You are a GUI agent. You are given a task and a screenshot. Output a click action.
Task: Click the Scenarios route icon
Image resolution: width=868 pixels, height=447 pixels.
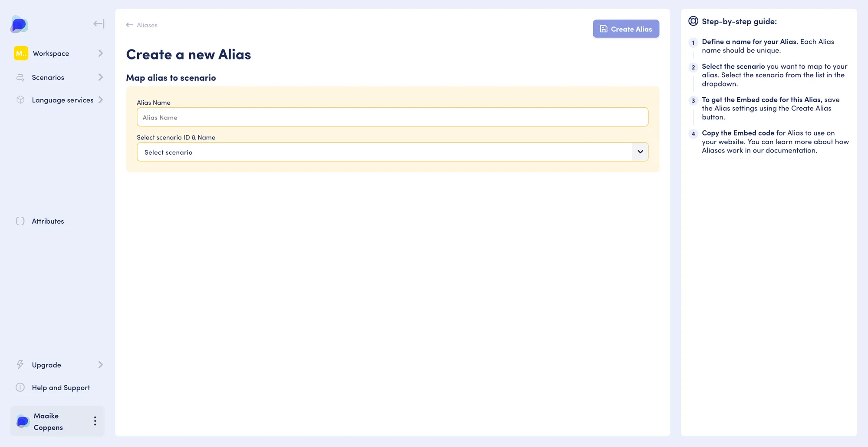(20, 77)
